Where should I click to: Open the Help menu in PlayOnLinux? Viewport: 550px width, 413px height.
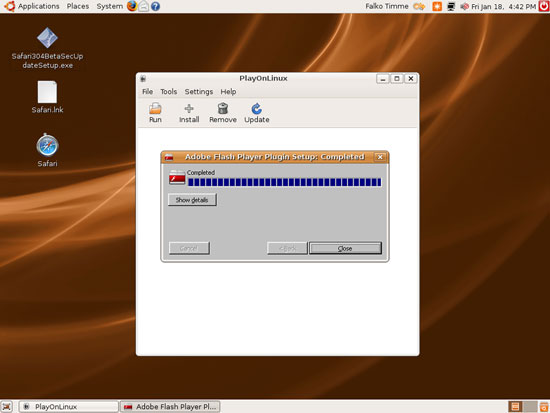coord(228,92)
